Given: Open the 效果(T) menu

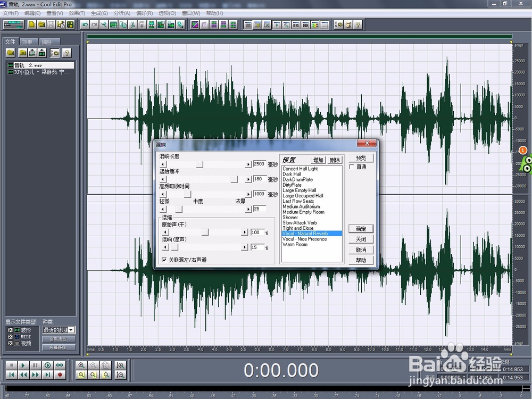Looking at the screenshot, I should point(77,13).
